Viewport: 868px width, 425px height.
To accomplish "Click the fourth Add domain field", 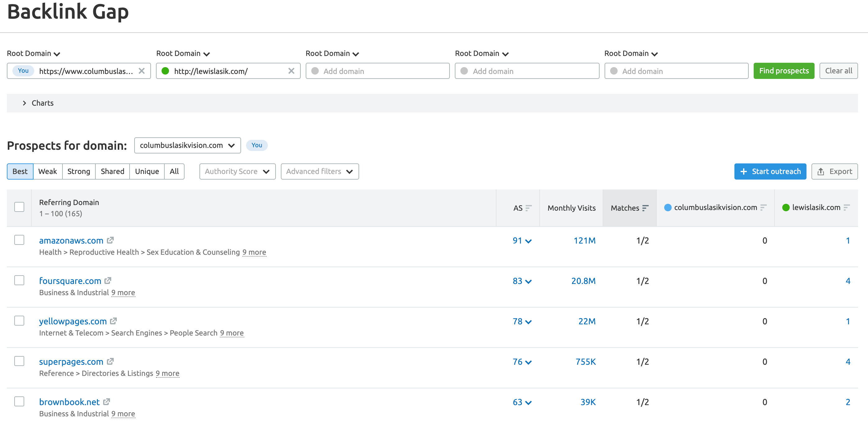I will click(x=527, y=71).
